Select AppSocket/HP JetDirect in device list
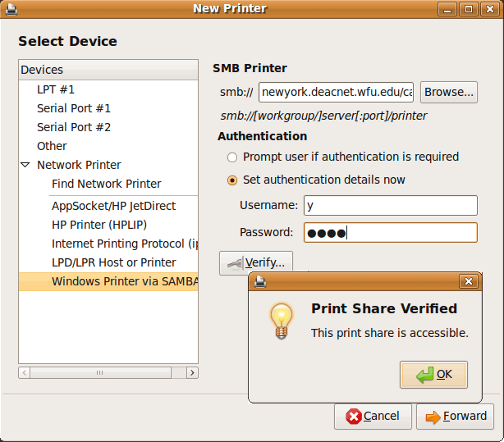The image size is (504, 442). [113, 206]
